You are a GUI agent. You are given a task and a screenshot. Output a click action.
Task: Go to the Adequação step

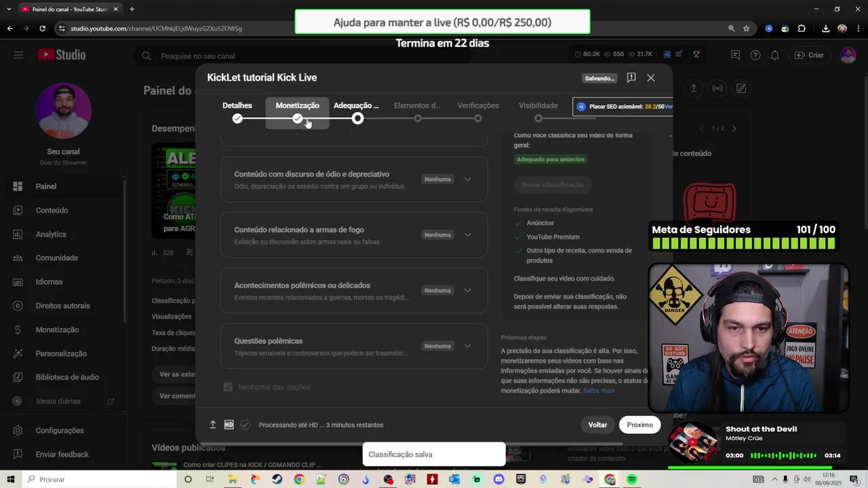[x=357, y=112]
